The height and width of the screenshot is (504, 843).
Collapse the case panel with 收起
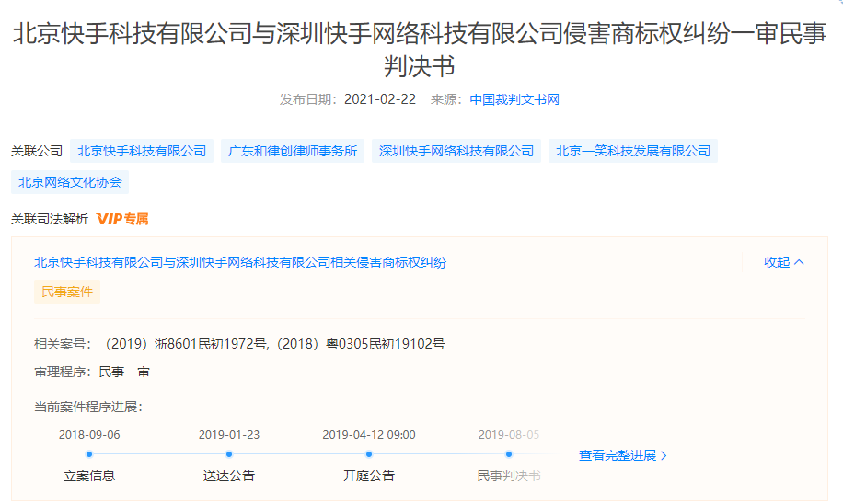[783, 262]
